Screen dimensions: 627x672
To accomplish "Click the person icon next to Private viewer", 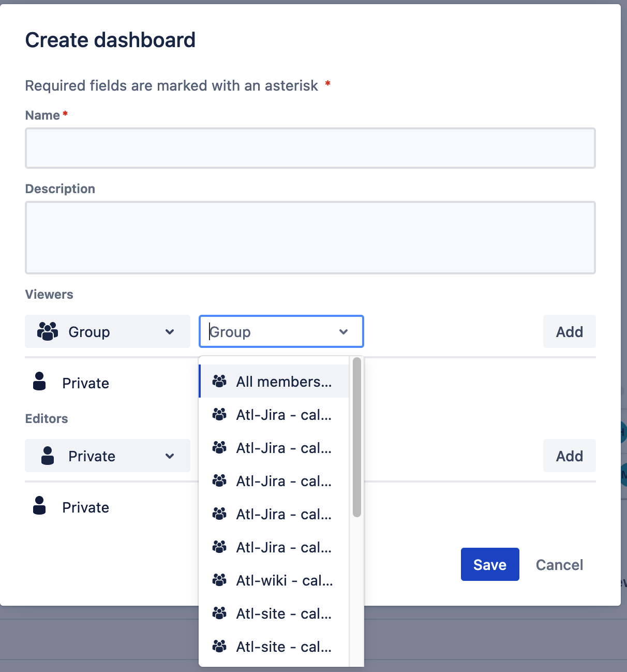I will pyautogui.click(x=39, y=382).
